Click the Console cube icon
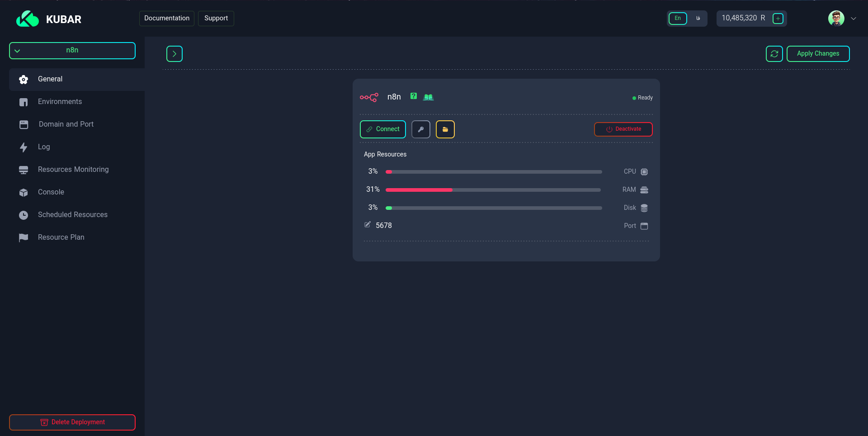 click(x=24, y=192)
